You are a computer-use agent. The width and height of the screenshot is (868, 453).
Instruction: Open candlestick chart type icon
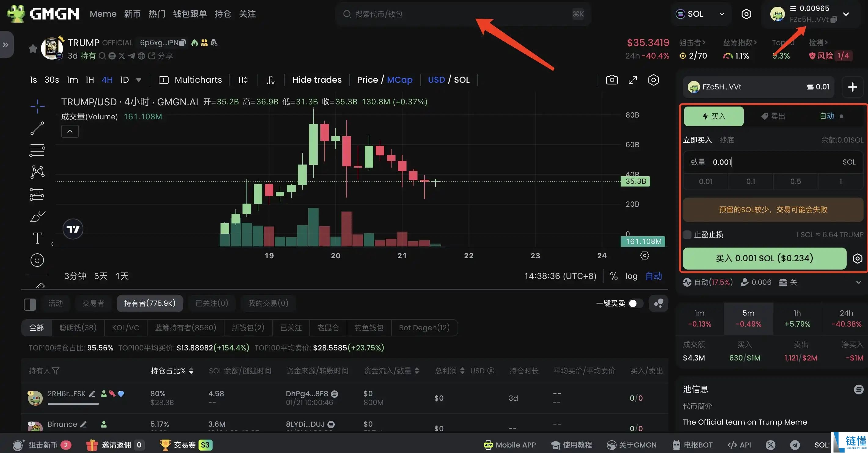243,80
